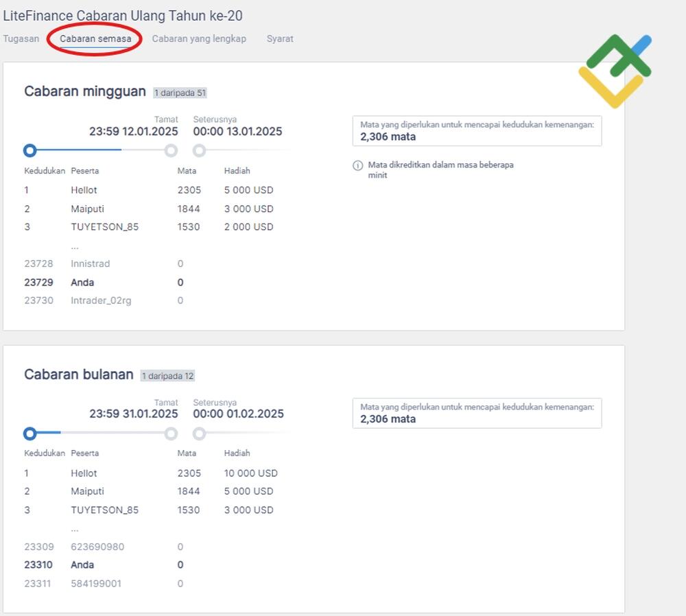Click monthly Seterusnya next timeline marker

point(199,434)
